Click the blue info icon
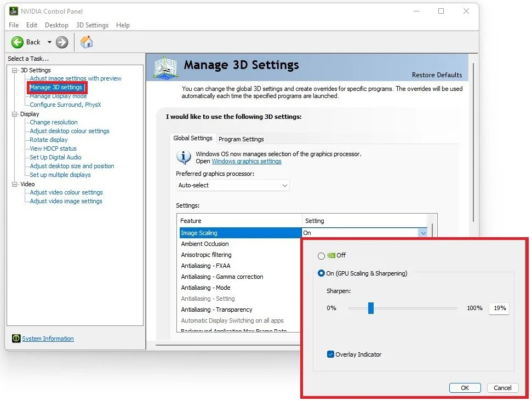This screenshot has width=532, height=401. [184, 157]
